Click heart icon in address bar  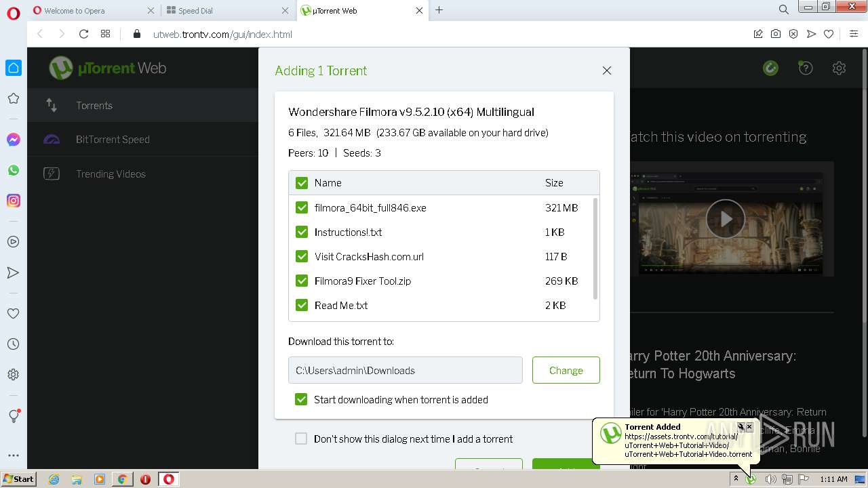coord(829,34)
